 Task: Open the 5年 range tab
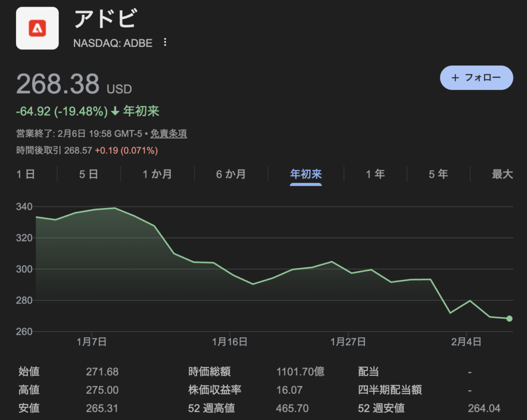coord(438,174)
